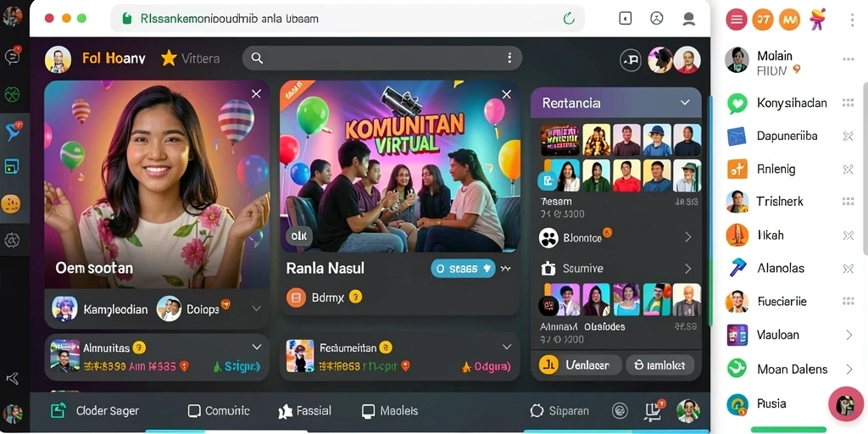Viewport: 868px width, 434px height.
Task: Expand the Feraumeritan card chevron
Action: [x=507, y=347]
